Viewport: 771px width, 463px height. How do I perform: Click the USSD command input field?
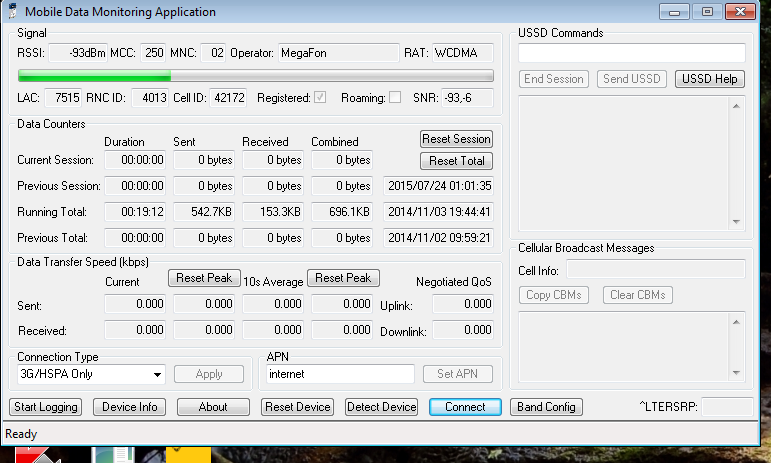click(632, 53)
